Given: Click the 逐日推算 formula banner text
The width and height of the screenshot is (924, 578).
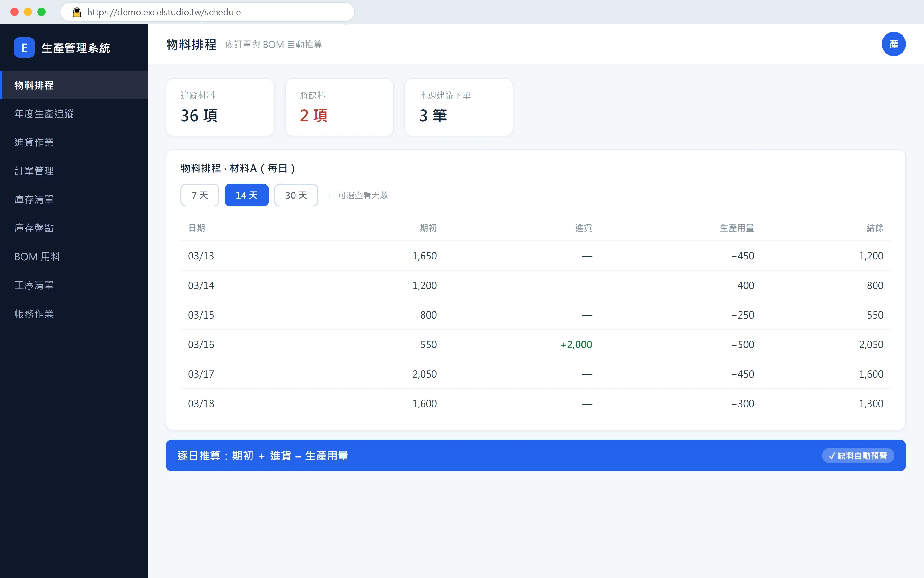Looking at the screenshot, I should (263, 456).
